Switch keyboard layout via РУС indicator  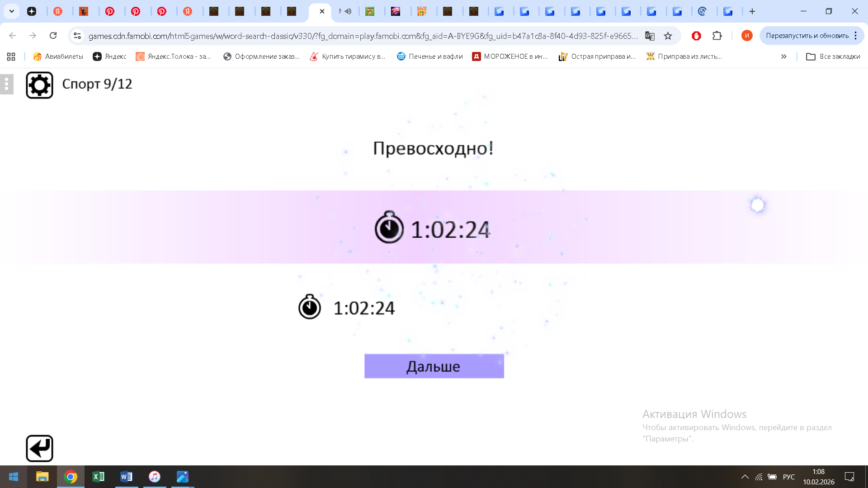(x=788, y=477)
